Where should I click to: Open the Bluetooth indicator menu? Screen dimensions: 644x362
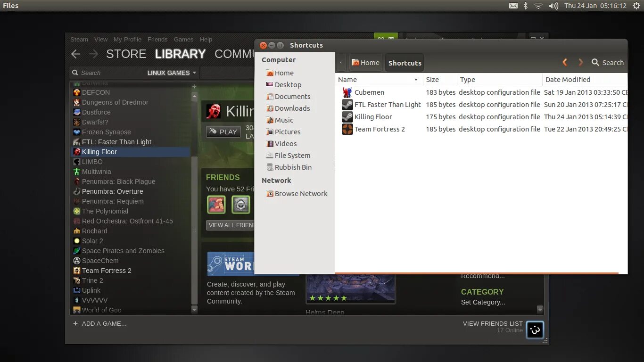pyautogui.click(x=526, y=6)
